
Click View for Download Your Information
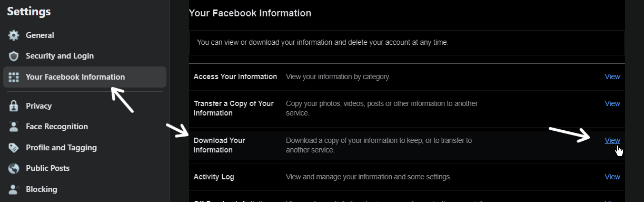click(612, 140)
